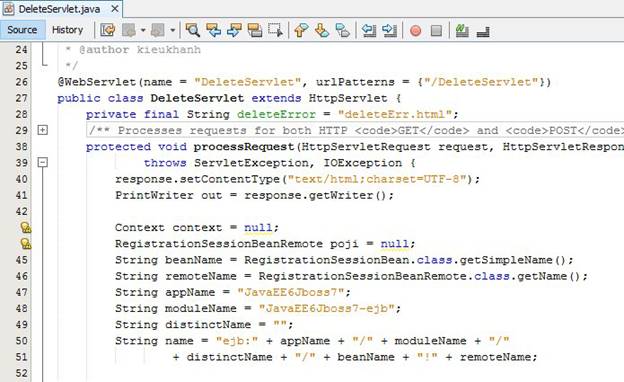Viewport: 624px width, 382px height.
Task: Click the Forward navigation icon
Action: tap(158, 30)
